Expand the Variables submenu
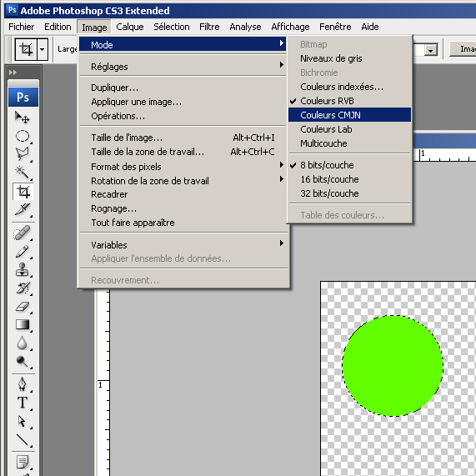This screenshot has height=476, width=476. tap(183, 245)
